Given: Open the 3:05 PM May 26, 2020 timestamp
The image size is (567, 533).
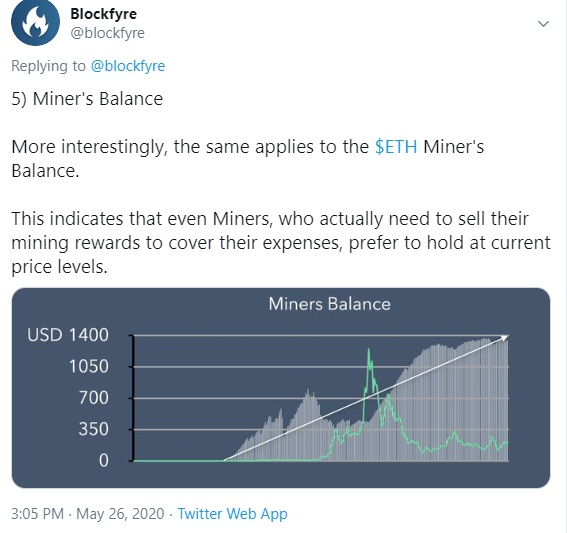Looking at the screenshot, I should pos(88,513).
